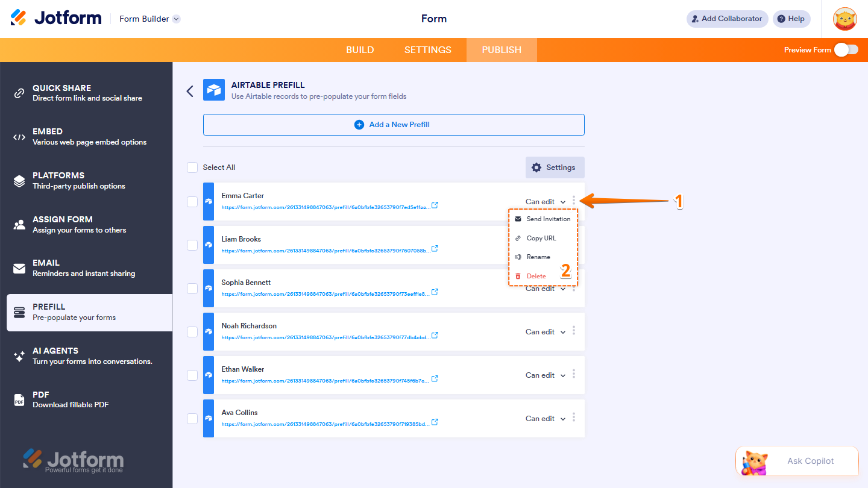Open AI Agents sparkle icon

pos(19,356)
